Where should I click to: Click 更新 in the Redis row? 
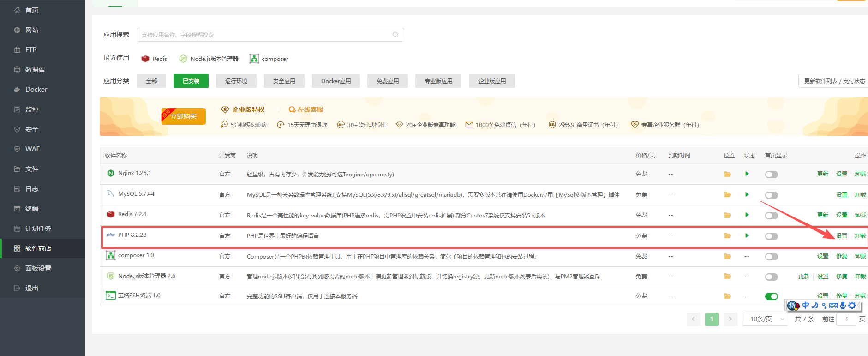(x=823, y=215)
